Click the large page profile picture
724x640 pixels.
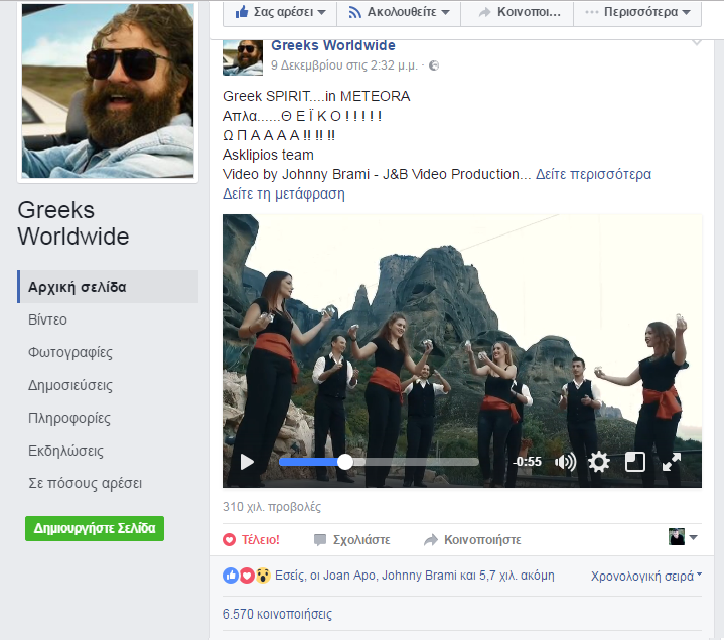point(107,90)
